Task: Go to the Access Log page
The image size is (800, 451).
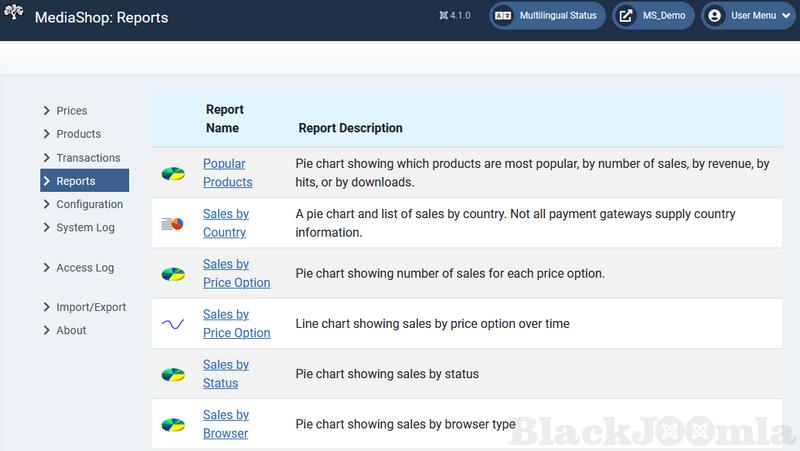Action: pyautogui.click(x=85, y=268)
